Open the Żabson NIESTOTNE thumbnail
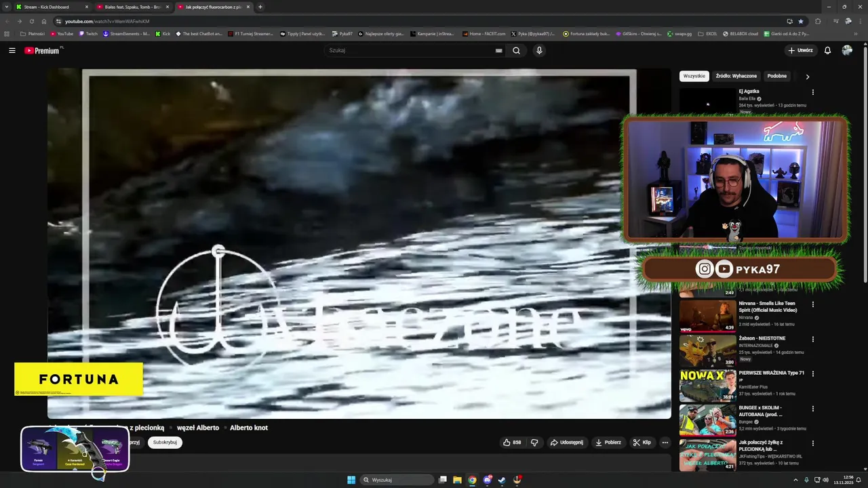The height and width of the screenshot is (488, 868). coord(707,350)
